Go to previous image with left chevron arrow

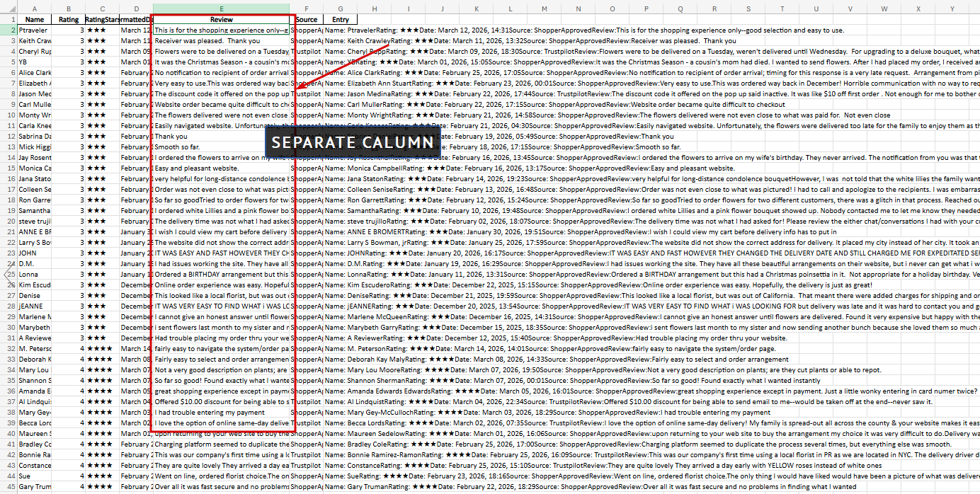point(8,275)
